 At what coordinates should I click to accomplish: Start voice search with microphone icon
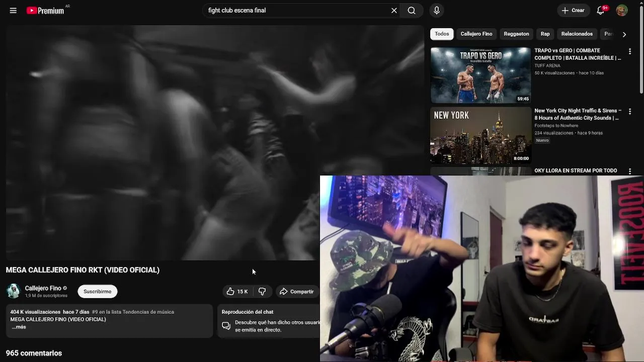(437, 11)
